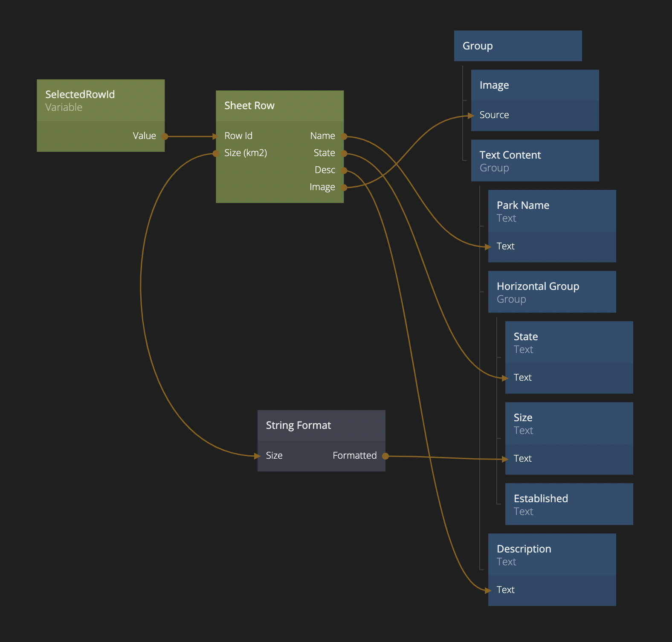Click the Sheet Row Image output port
The height and width of the screenshot is (642, 672).
[x=344, y=187]
